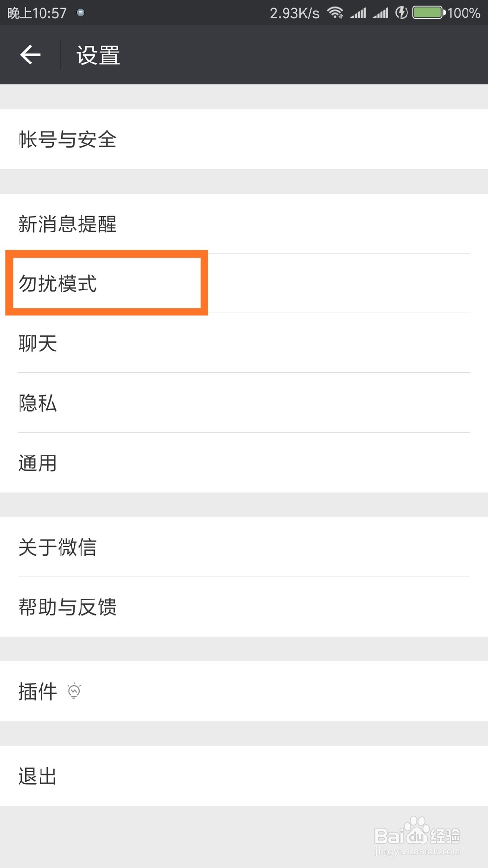Tap the notification dot beside the clock
The width and height of the screenshot is (488, 868).
coord(81,12)
